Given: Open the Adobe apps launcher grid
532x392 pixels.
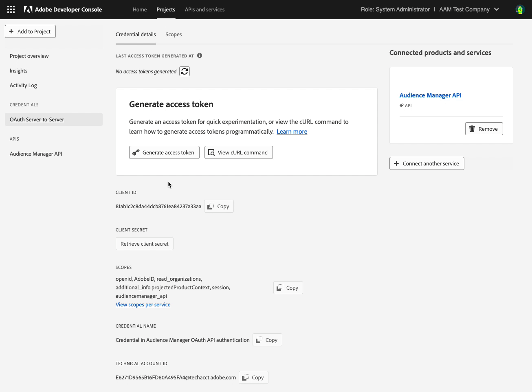Looking at the screenshot, I should pyautogui.click(x=11, y=9).
